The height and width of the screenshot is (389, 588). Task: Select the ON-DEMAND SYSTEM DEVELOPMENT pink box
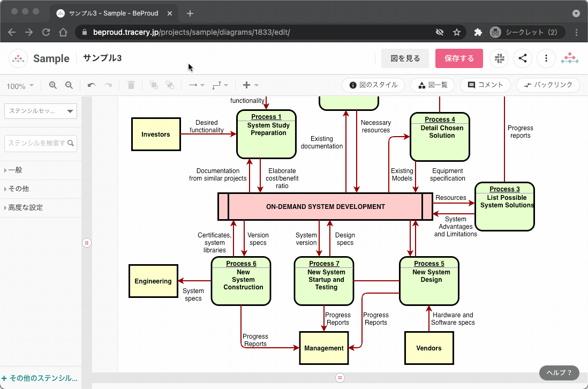coord(325,207)
